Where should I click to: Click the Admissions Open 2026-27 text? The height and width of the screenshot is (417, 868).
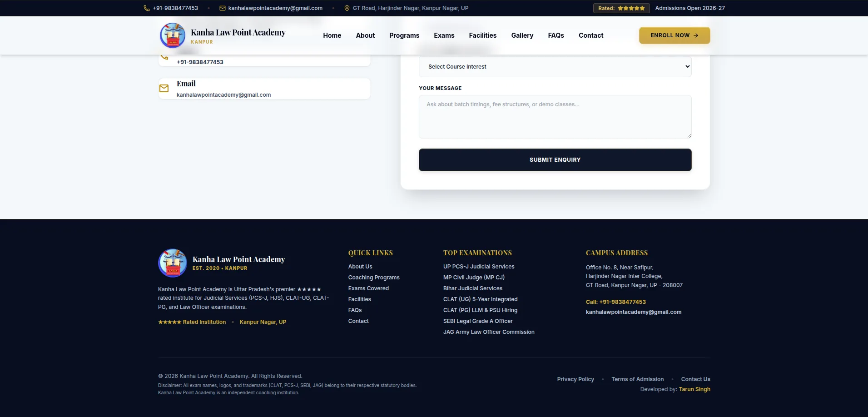tap(690, 8)
